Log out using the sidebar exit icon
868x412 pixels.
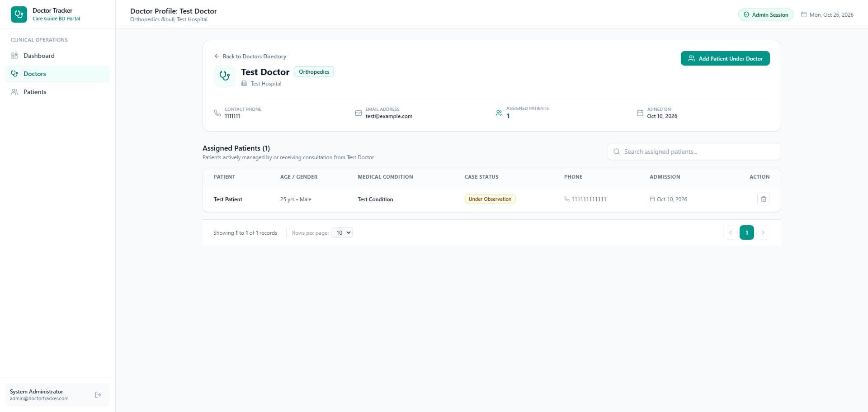tap(98, 395)
